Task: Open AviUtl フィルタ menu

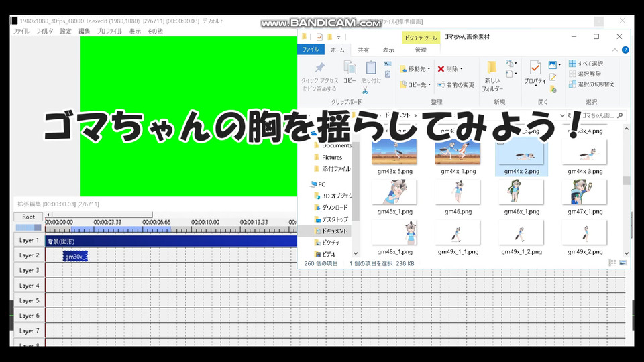Action: 44,32
